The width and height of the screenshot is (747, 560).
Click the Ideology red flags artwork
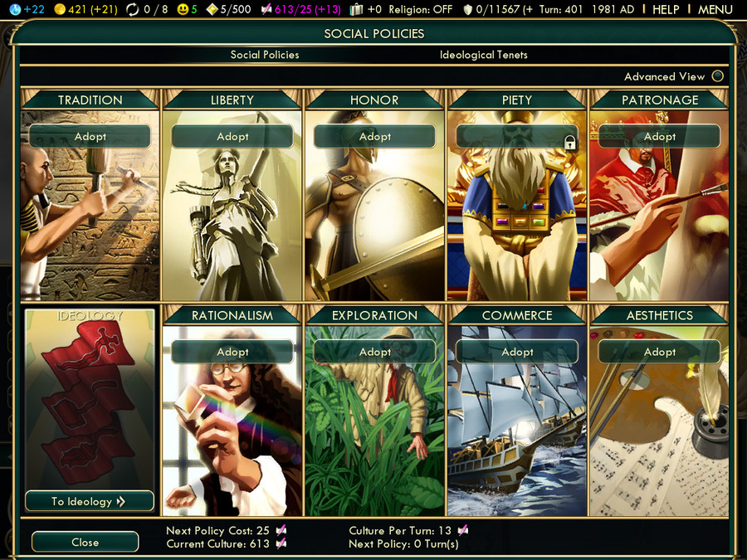(90, 402)
